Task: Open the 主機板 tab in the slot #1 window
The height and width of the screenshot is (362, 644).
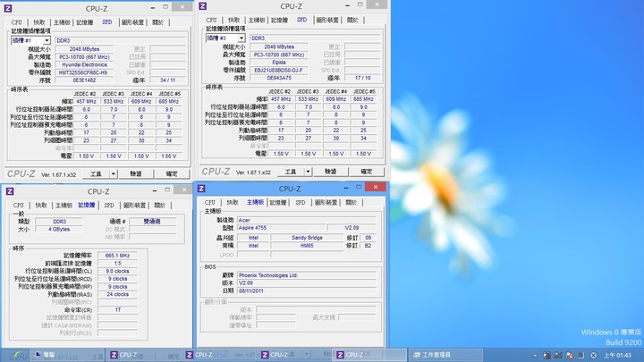Action: tap(62, 22)
